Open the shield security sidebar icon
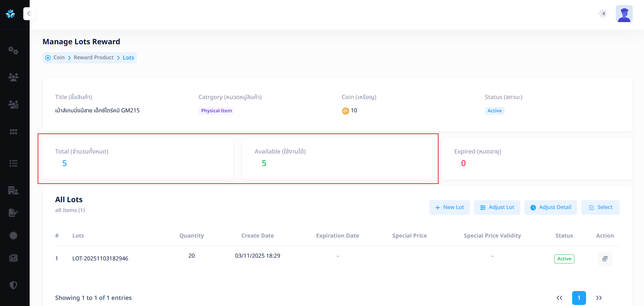Viewport: 644px width, 306px height. click(x=13, y=285)
